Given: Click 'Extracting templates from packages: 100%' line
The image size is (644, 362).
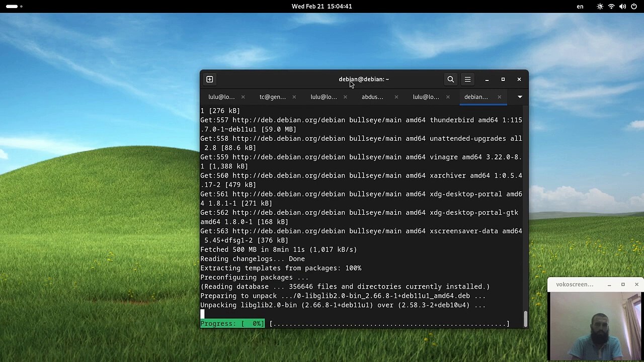Looking at the screenshot, I should click(x=281, y=268).
